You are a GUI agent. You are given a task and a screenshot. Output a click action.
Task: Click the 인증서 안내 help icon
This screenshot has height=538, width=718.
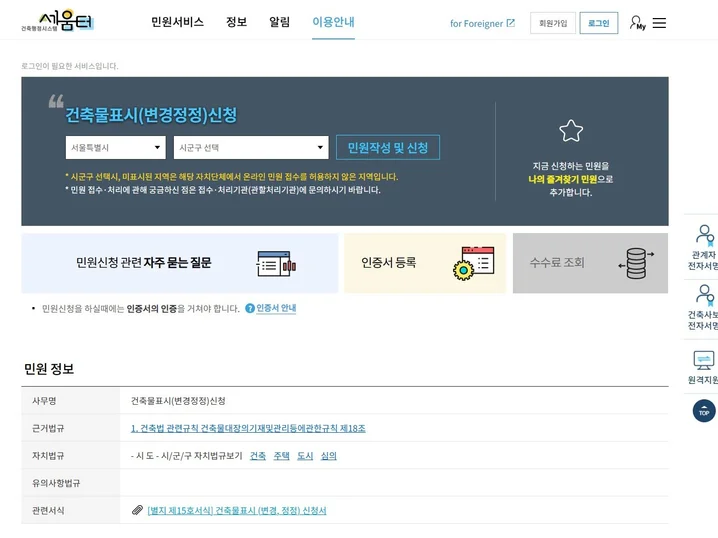click(250, 308)
